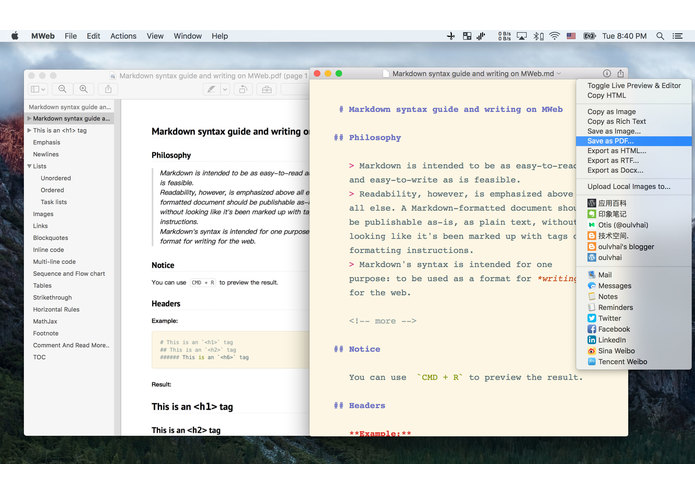Click the Spotlight search icon in menu bar
Screen dimensions: 695x494
(660, 36)
